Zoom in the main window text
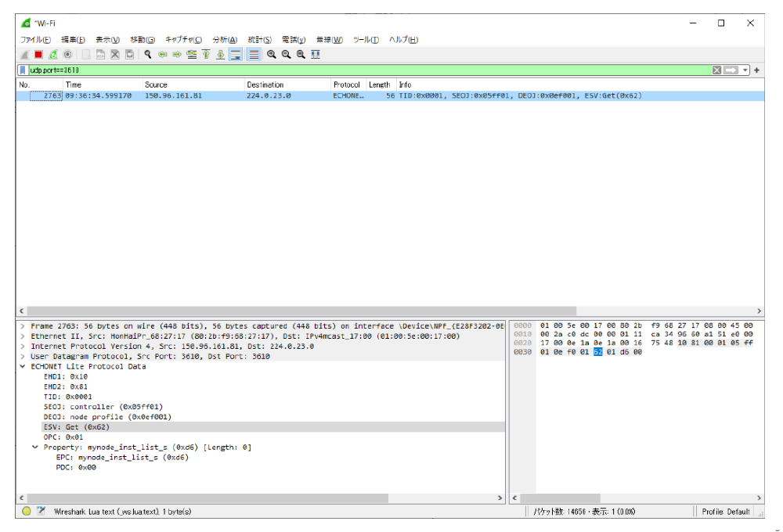Image resolution: width=783 pixels, height=532 pixels. 272,55
